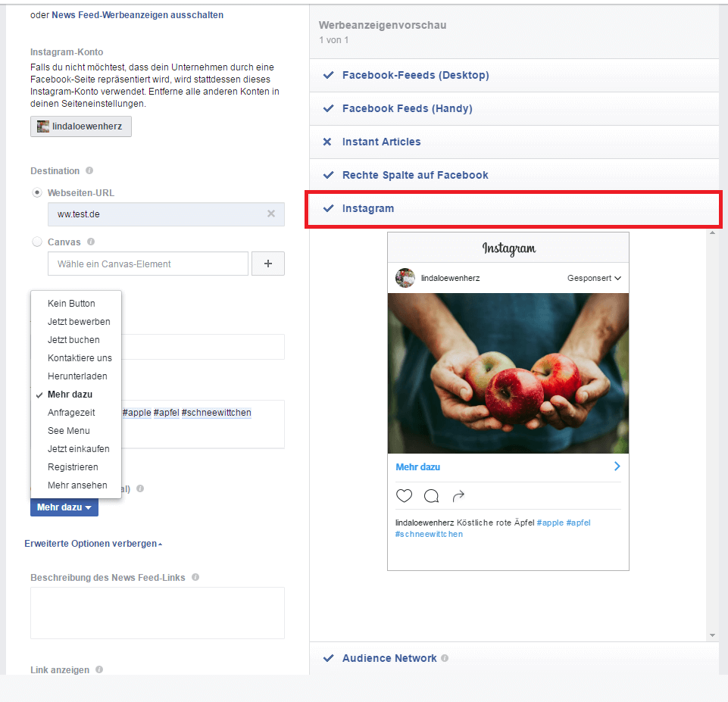Image resolution: width=728 pixels, height=702 pixels.
Task: Choose Jetzt buchen from the menu
Action: tap(77, 339)
